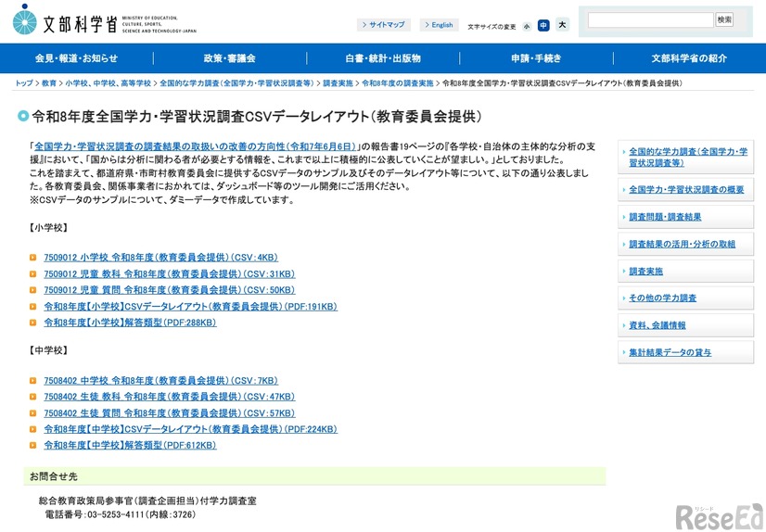Screen dimensions: 766x532
Task: Open sidebar 調査実施 link
Action: click(686, 272)
